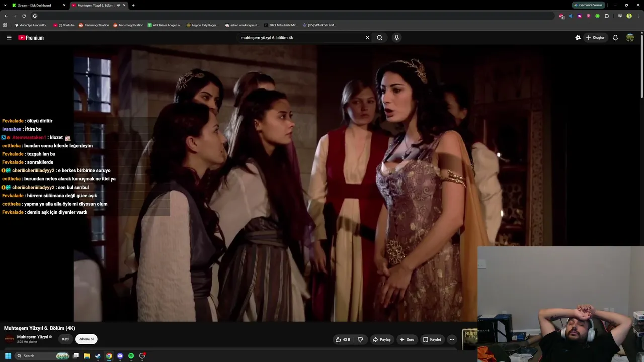Mute the audio-playing YouTube tab
The height and width of the screenshot is (362, 644).
point(118,5)
